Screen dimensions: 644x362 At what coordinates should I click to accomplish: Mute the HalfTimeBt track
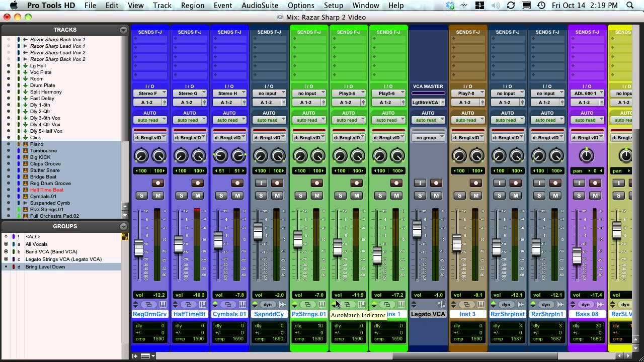(x=198, y=196)
